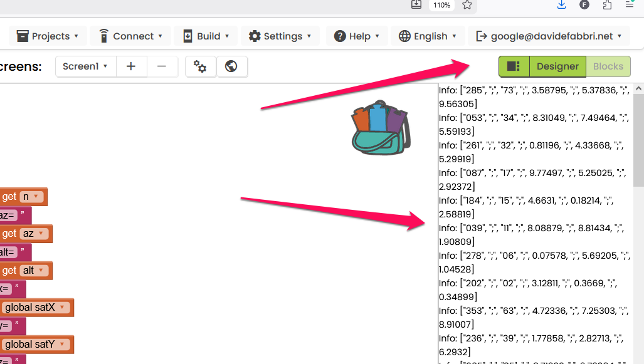Image resolution: width=644 pixels, height=364 pixels.
Task: Add a new screen with plus button
Action: tap(131, 66)
